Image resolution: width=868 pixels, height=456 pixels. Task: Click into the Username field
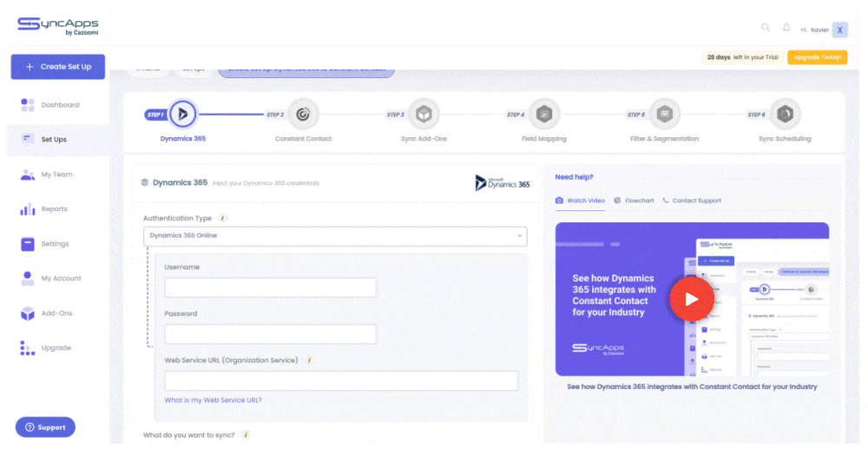(x=270, y=287)
